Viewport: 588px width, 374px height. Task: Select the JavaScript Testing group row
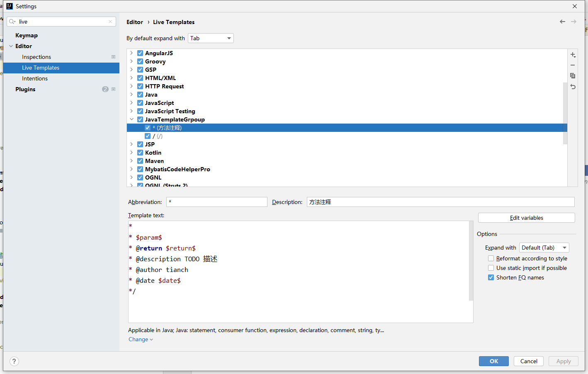347,111
